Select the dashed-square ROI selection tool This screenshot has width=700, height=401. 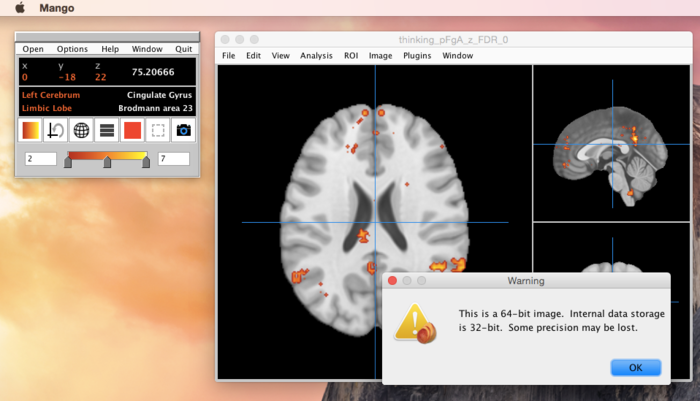coord(157,130)
